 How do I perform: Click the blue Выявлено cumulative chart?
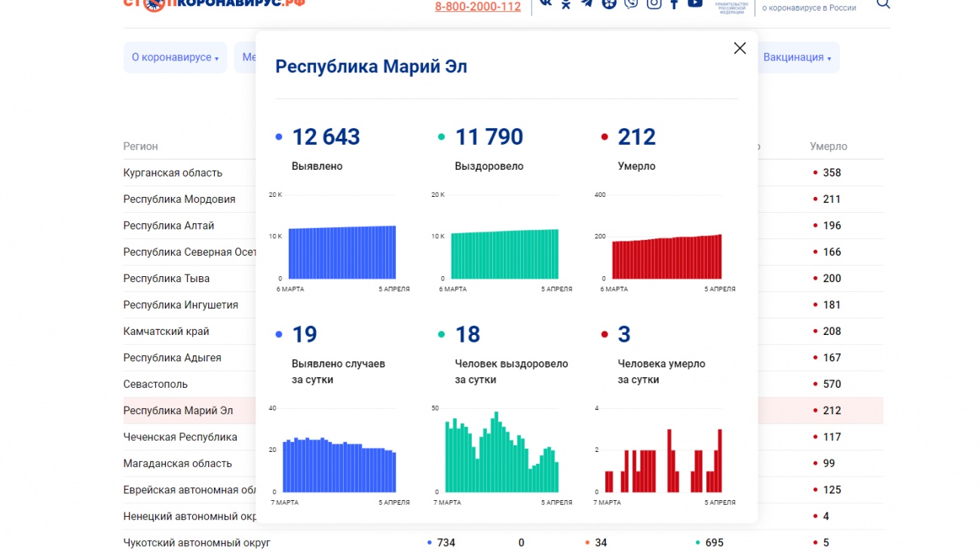pyautogui.click(x=342, y=252)
